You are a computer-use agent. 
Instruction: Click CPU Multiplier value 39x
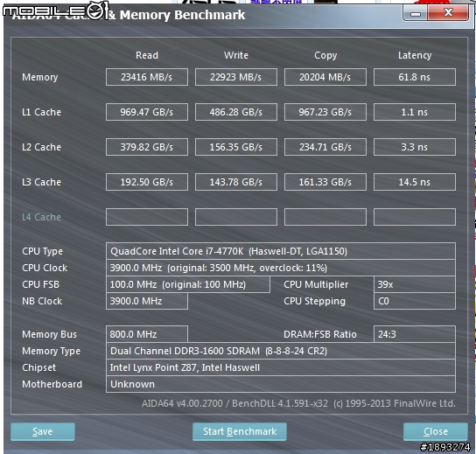(415, 284)
